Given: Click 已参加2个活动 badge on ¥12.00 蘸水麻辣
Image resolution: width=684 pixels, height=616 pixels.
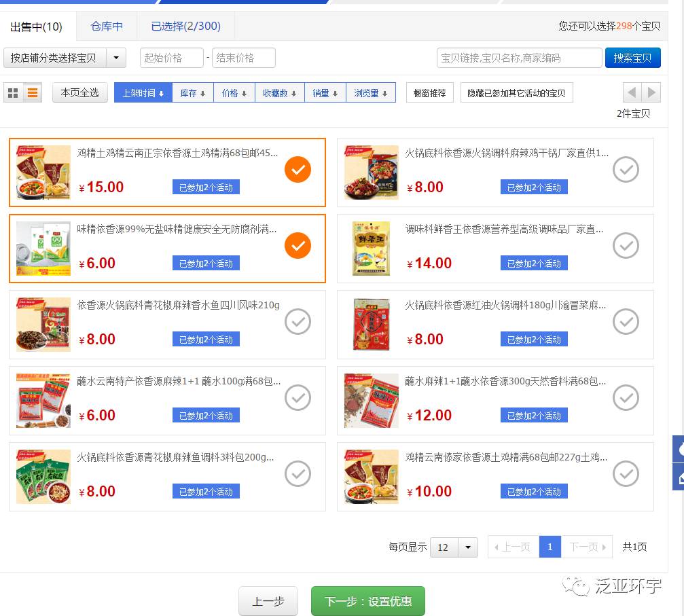Looking at the screenshot, I should click(534, 416).
